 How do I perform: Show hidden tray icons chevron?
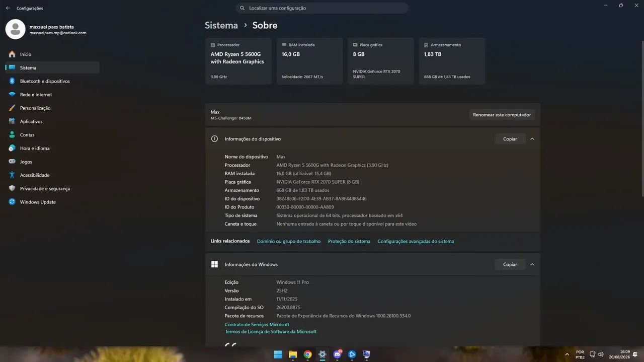567,354
